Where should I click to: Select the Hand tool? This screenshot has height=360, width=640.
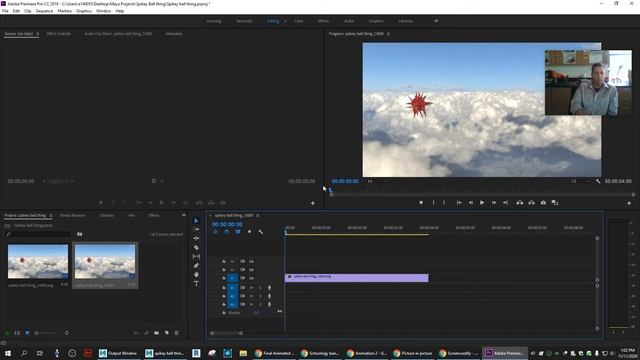point(196,274)
